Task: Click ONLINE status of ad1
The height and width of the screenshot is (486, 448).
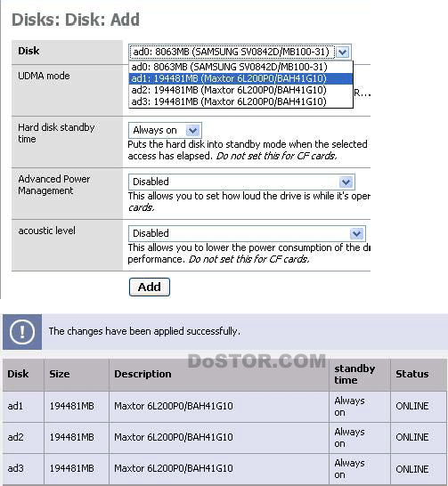Action: (x=412, y=407)
